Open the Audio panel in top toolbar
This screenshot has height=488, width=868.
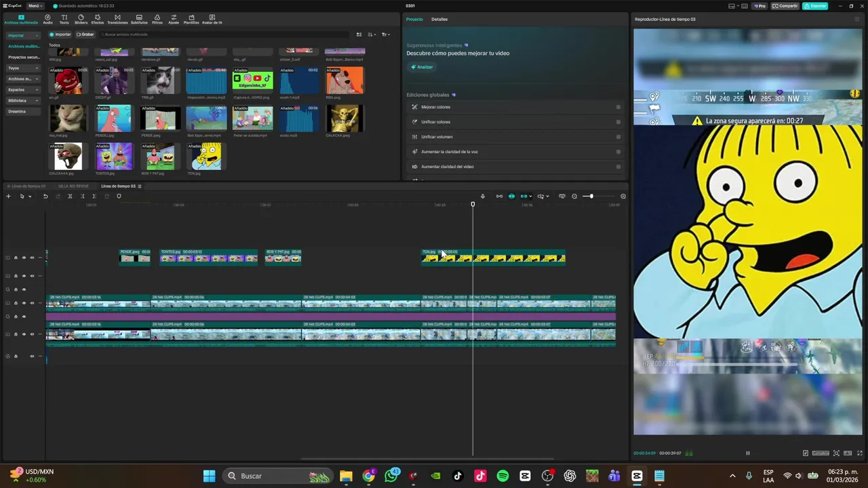coord(47,19)
